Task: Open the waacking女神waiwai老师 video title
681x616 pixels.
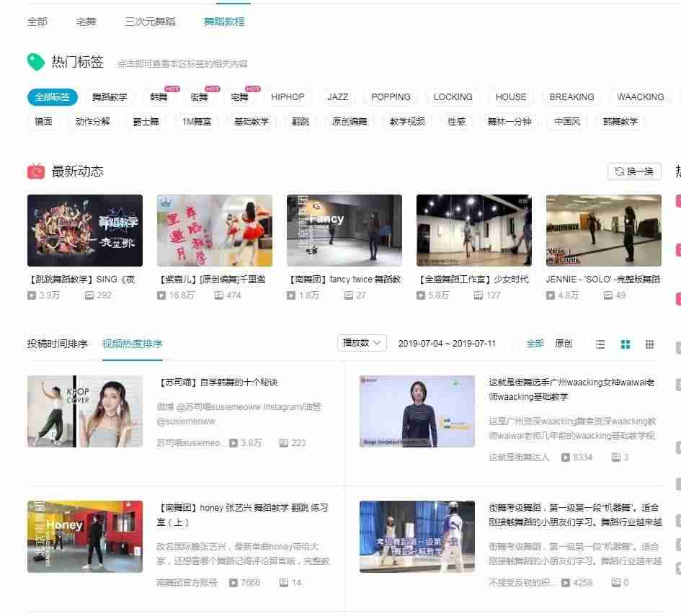Action: (571, 389)
